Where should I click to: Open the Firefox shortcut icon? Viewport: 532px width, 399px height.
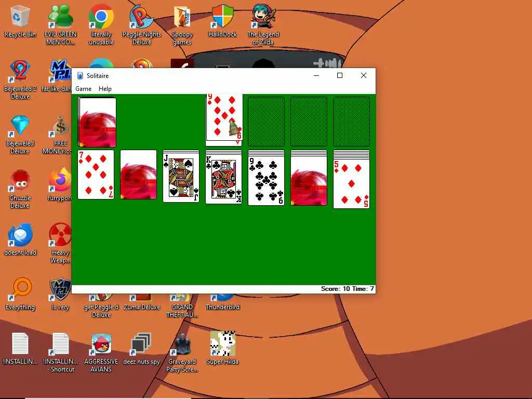pyautogui.click(x=60, y=185)
